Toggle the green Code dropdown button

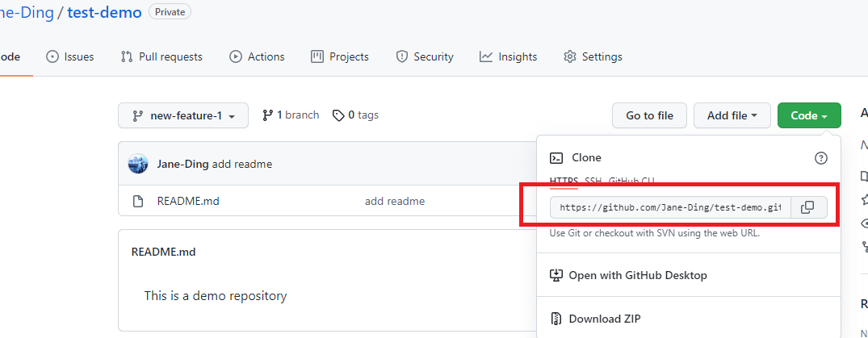pos(809,115)
